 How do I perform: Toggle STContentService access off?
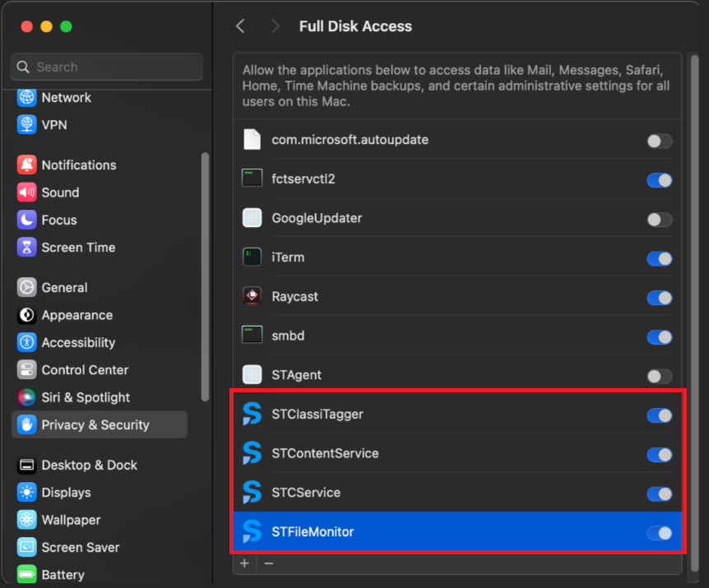tap(660, 455)
